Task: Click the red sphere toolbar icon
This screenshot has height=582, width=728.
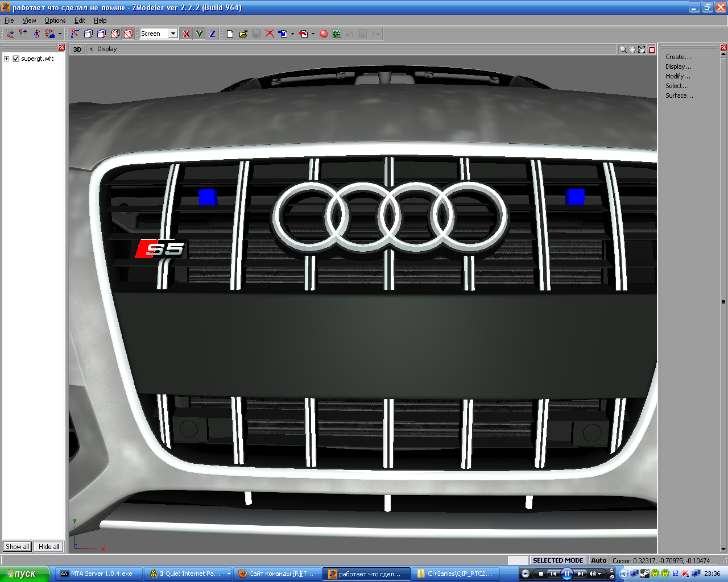Action: click(324, 34)
